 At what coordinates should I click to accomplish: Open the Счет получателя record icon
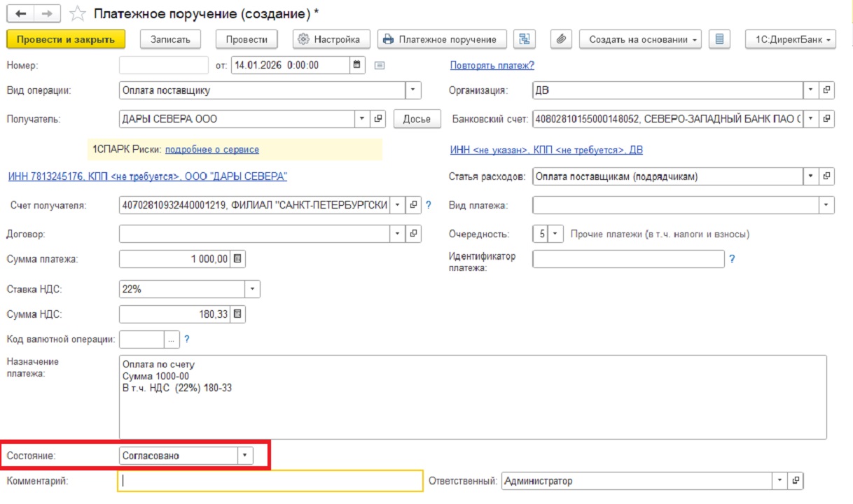click(x=413, y=205)
